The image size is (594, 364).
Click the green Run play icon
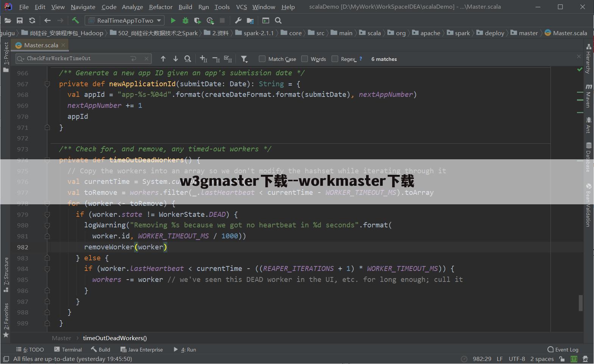[173, 20]
